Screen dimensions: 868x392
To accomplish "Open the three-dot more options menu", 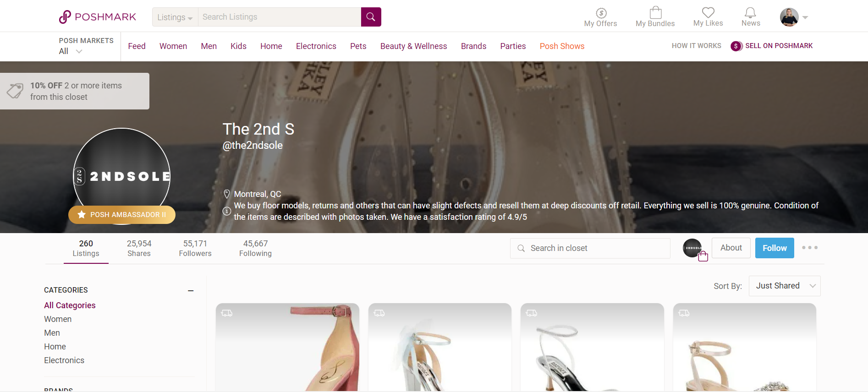I will click(809, 248).
